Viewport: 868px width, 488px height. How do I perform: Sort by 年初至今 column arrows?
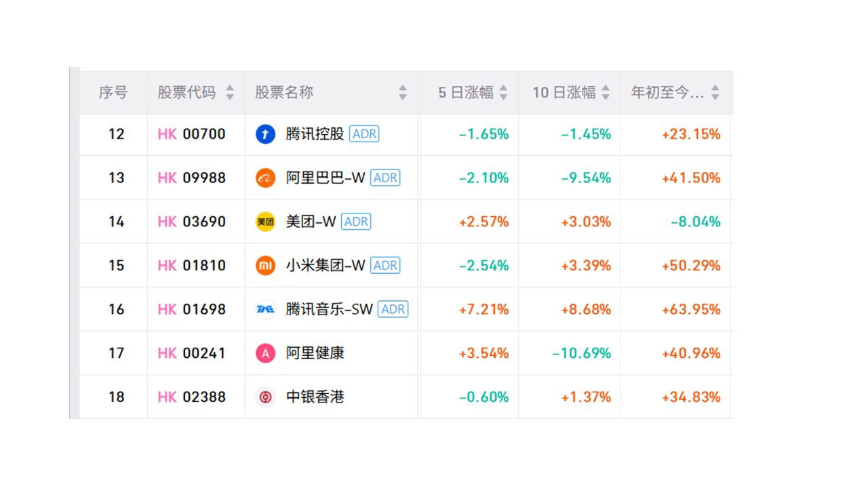tap(715, 93)
